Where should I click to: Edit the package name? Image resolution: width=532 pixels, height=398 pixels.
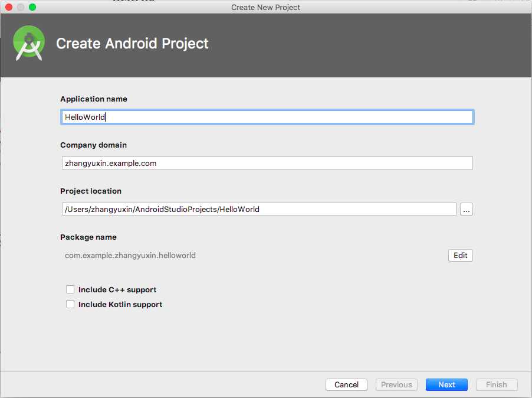(x=460, y=255)
